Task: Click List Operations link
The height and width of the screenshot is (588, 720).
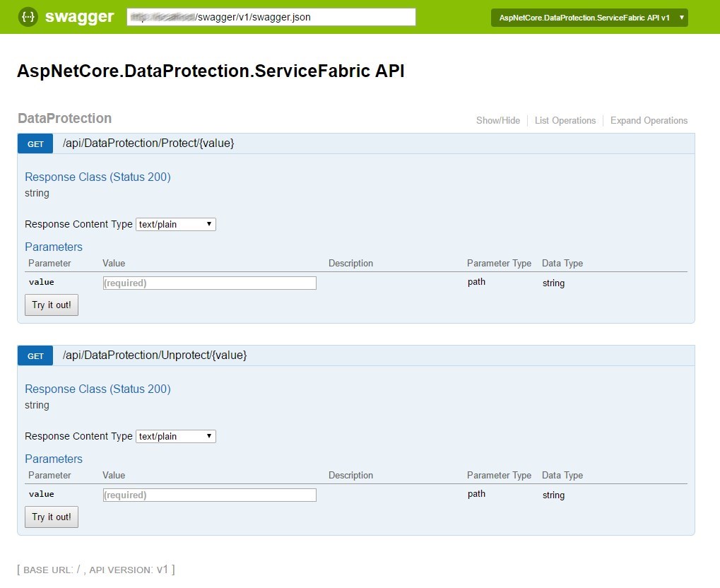Action: (x=565, y=121)
